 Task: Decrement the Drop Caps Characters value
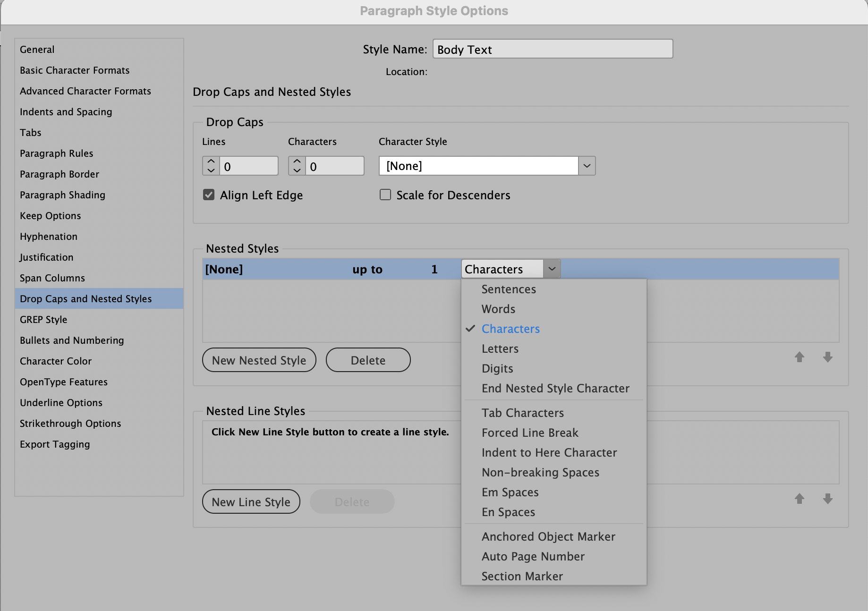coord(297,170)
